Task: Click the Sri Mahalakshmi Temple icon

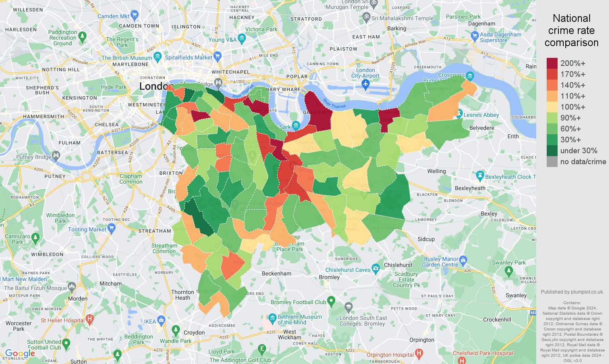Action: pyautogui.click(x=366, y=17)
